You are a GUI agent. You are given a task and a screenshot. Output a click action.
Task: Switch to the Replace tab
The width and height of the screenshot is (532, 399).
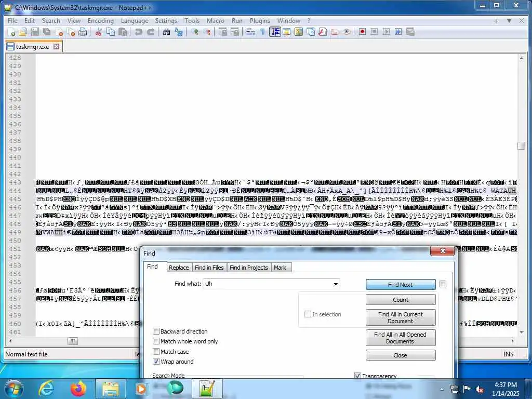click(x=179, y=268)
